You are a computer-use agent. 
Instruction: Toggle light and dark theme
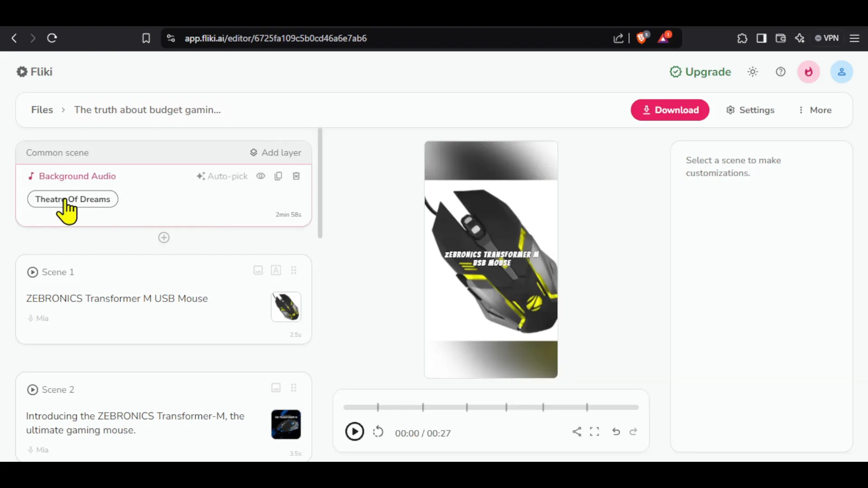[x=753, y=72]
